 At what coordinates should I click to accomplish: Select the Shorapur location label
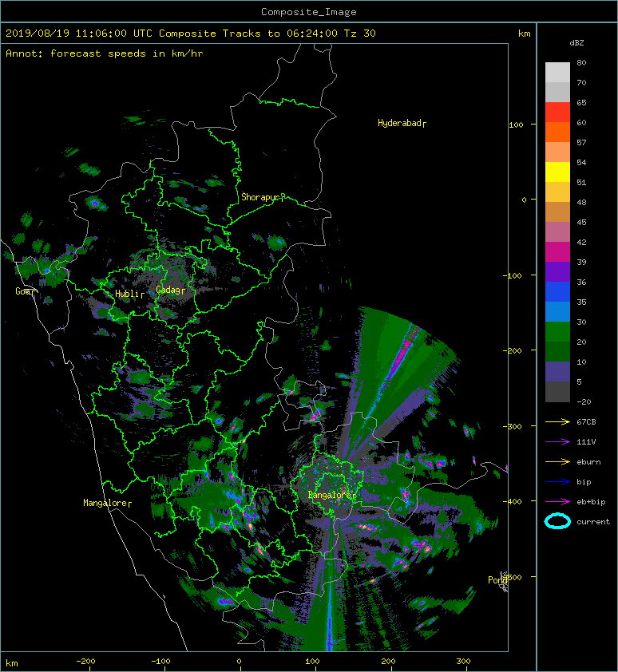point(260,198)
